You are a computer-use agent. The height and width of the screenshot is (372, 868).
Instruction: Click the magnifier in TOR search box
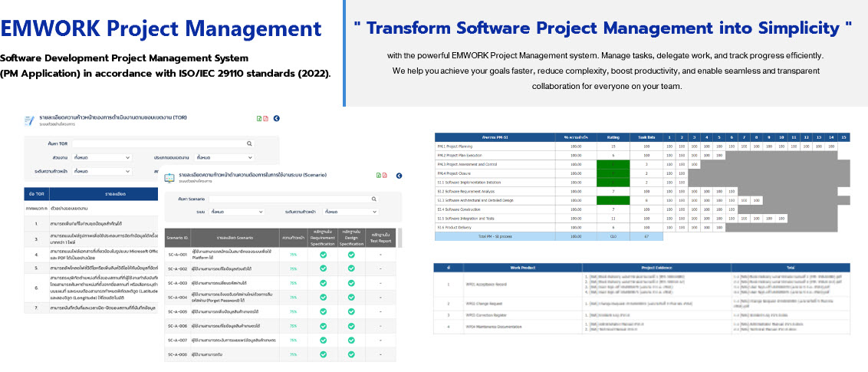[x=250, y=143]
